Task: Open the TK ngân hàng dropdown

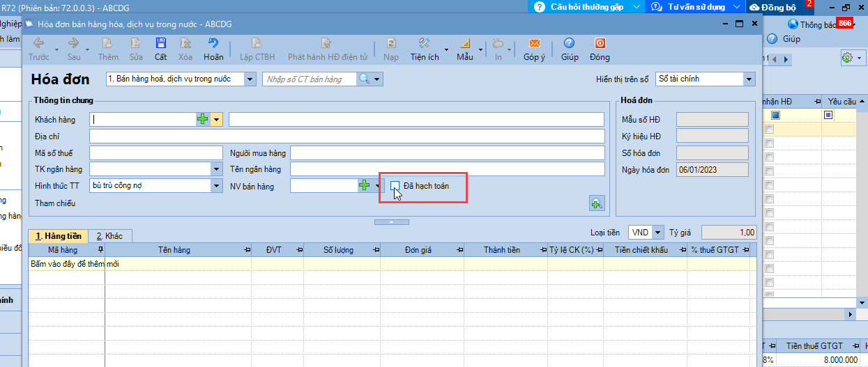Action: [x=215, y=169]
